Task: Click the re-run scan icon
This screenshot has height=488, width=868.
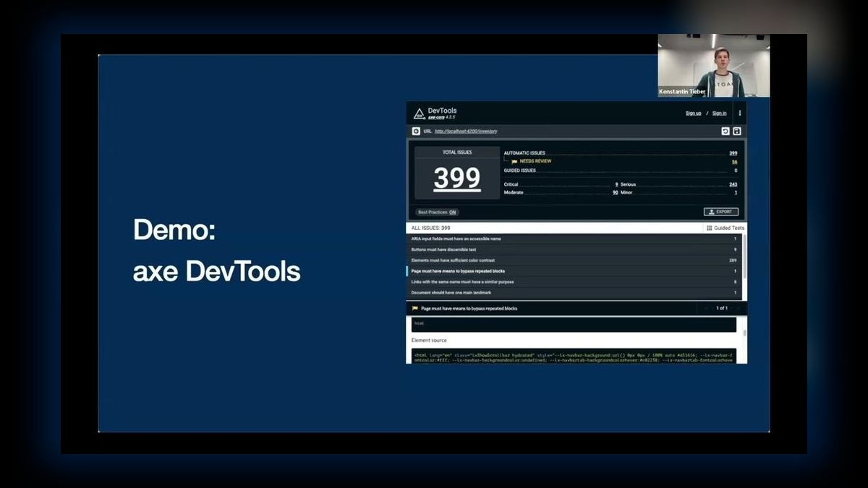Action: [x=726, y=132]
